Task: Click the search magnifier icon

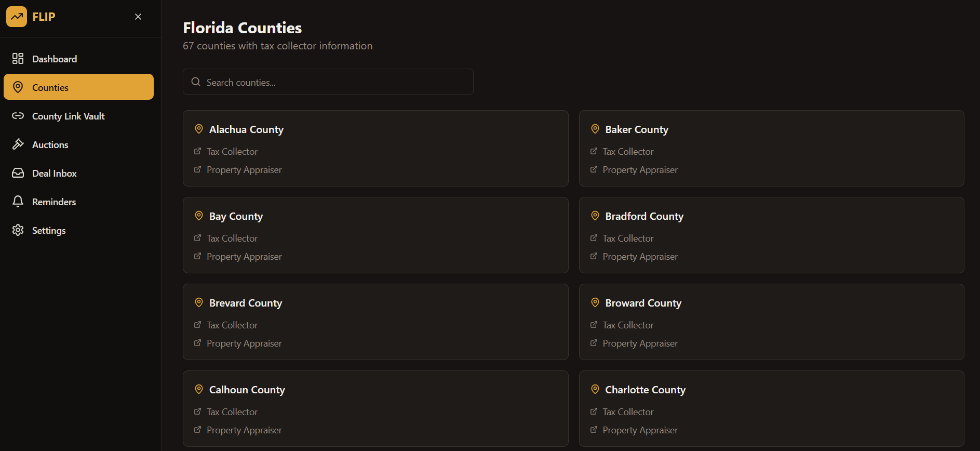Action: (x=196, y=82)
